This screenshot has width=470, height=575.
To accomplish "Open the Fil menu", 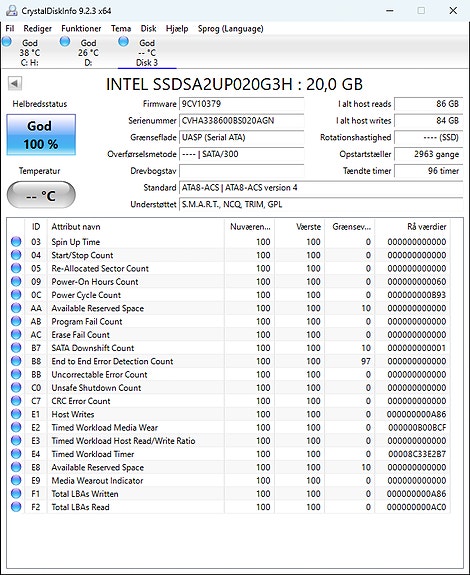I will (x=10, y=29).
